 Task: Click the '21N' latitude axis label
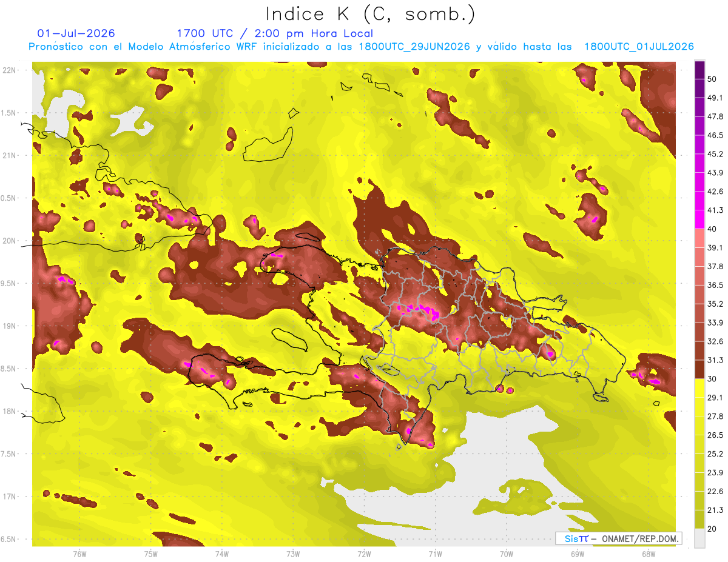(x=10, y=155)
